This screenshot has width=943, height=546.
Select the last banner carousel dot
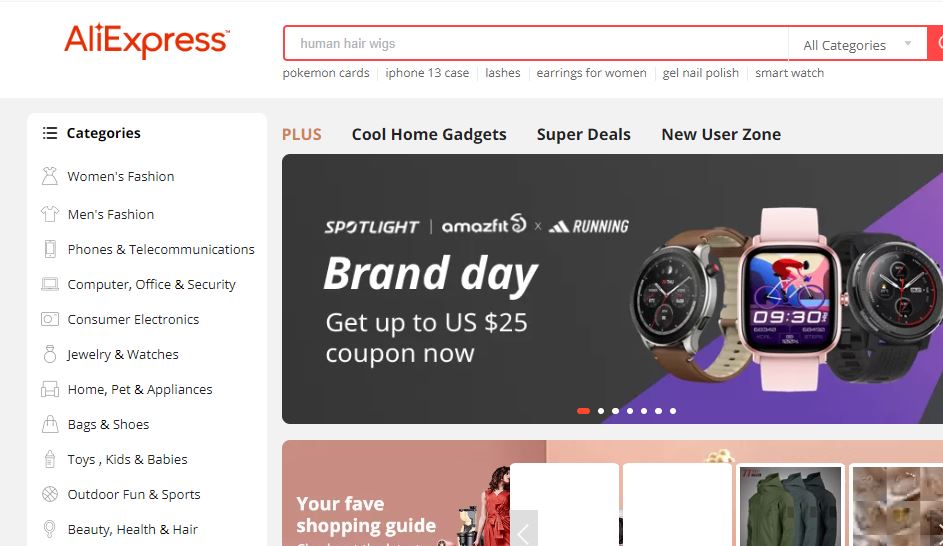click(673, 411)
